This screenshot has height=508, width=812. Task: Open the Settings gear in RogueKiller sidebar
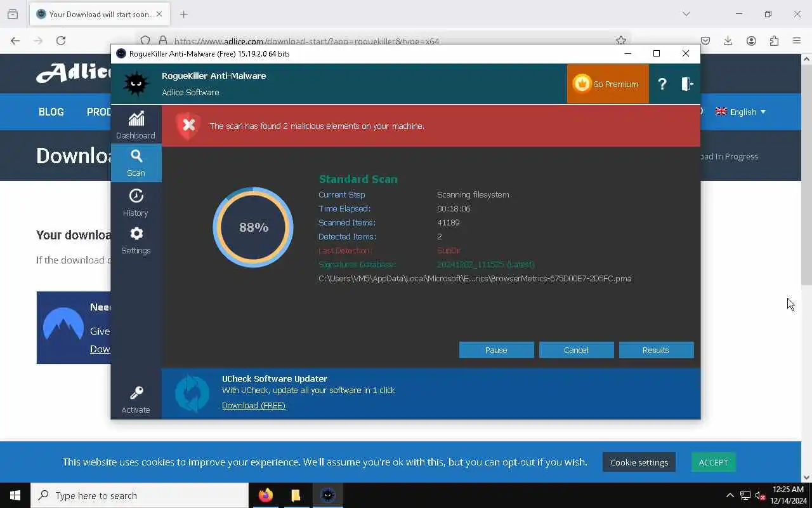(x=136, y=241)
